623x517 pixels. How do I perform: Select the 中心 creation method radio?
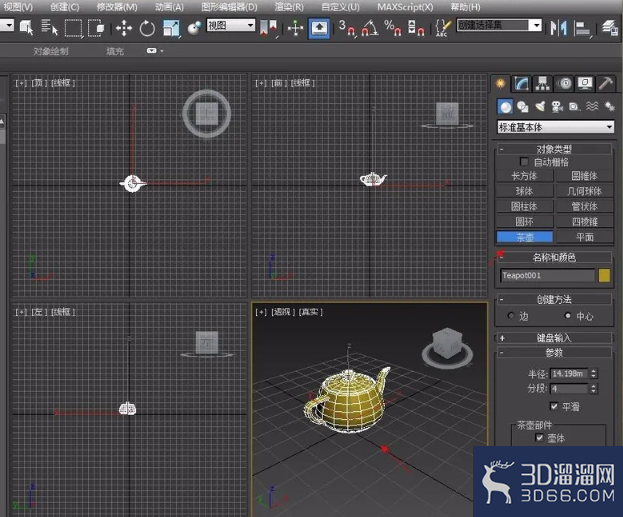568,316
